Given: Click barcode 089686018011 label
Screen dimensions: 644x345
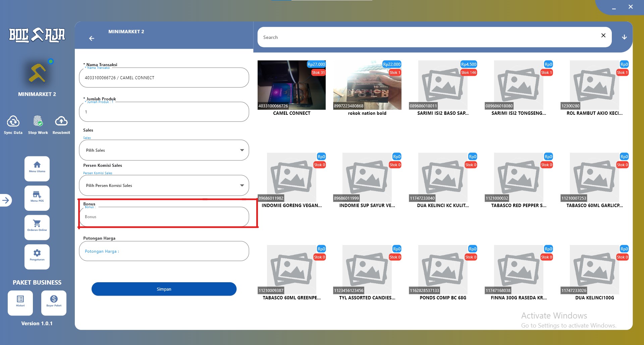Looking at the screenshot, I should tap(423, 106).
